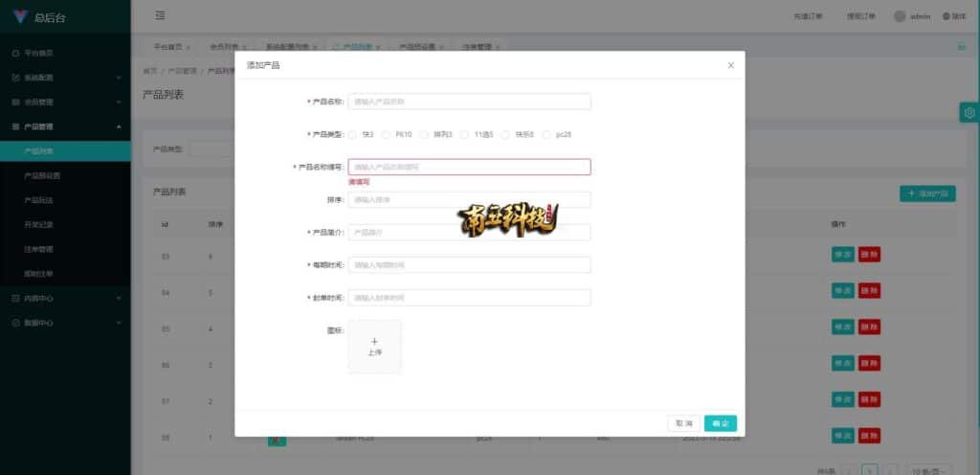Expand the 系统配置 sidebar menu
This screenshot has height=475, width=980.
[x=65, y=77]
